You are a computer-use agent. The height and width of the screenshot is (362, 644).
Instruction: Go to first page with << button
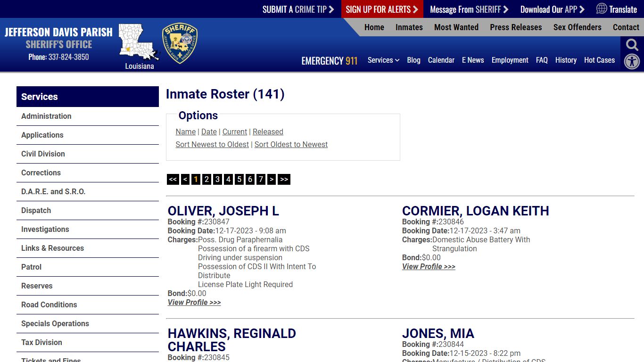pyautogui.click(x=173, y=179)
